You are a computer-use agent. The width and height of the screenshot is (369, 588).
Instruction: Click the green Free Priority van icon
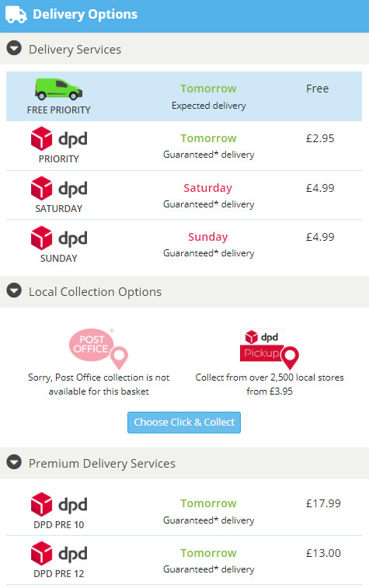click(x=58, y=89)
